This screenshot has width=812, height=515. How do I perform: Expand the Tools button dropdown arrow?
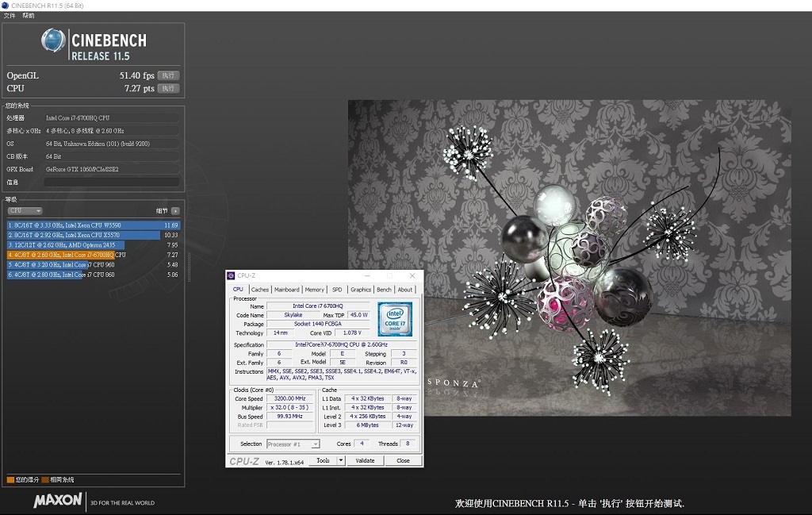pos(341,460)
